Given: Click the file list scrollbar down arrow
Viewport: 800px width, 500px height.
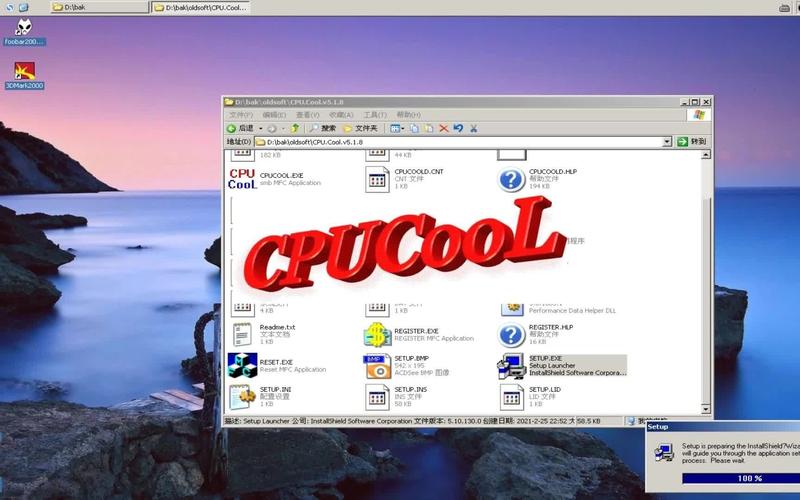Looking at the screenshot, I should 706,409.
